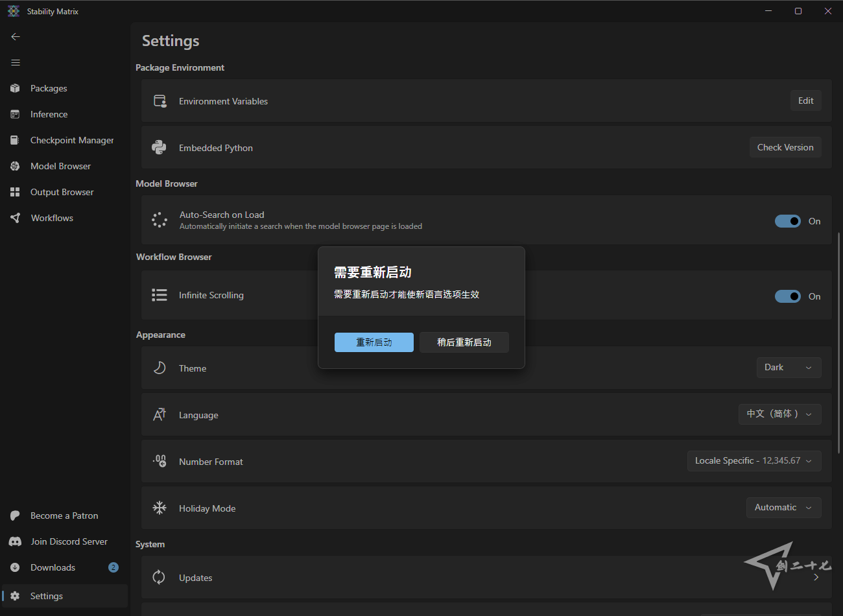Expand the Updates row chevron
Image resolution: width=843 pixels, height=616 pixels.
(x=816, y=577)
